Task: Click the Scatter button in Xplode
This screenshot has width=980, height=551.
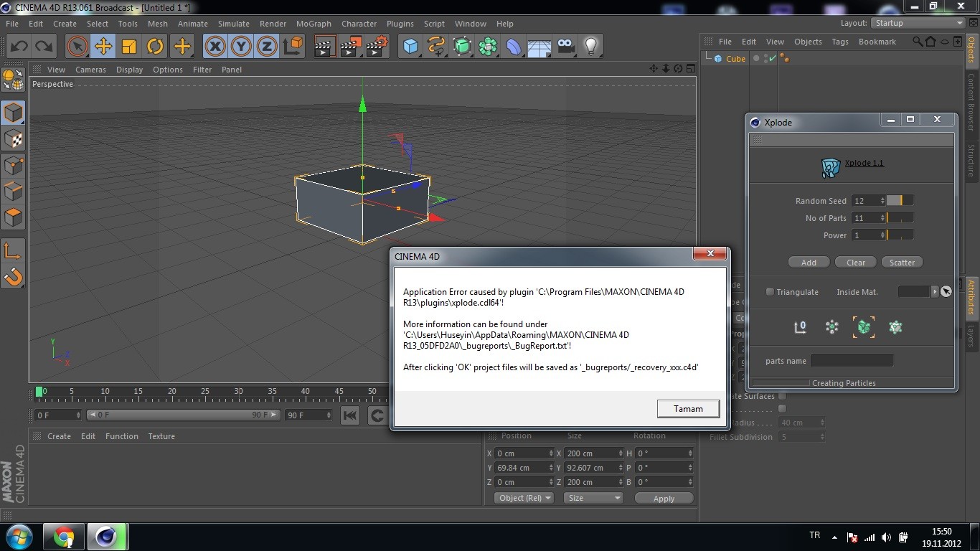Action: click(x=902, y=263)
